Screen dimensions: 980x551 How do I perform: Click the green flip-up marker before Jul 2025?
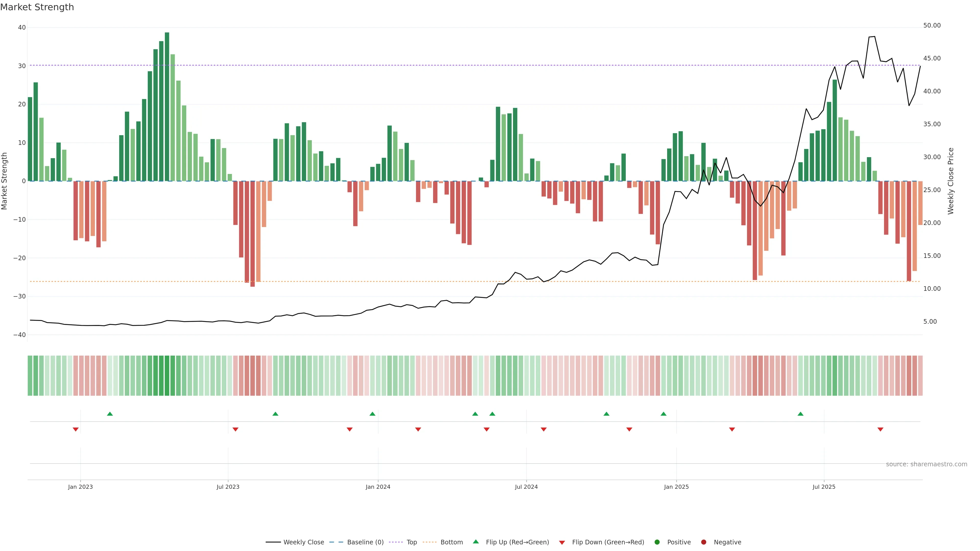tap(800, 414)
